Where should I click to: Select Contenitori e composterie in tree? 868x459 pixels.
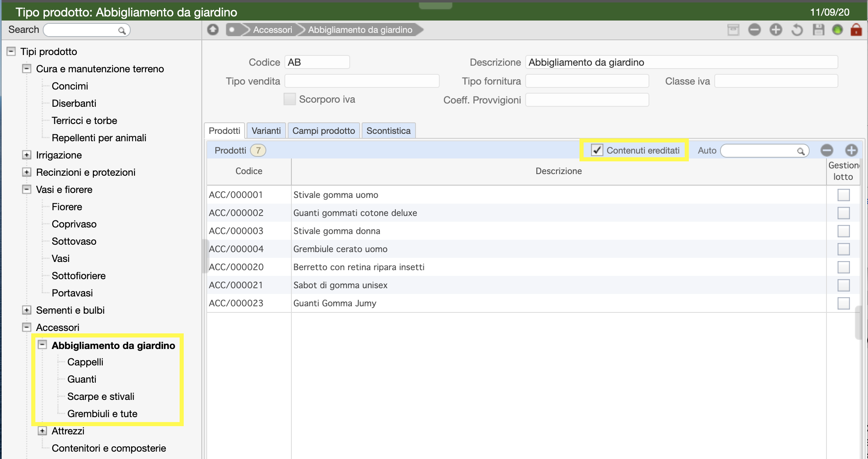109,448
